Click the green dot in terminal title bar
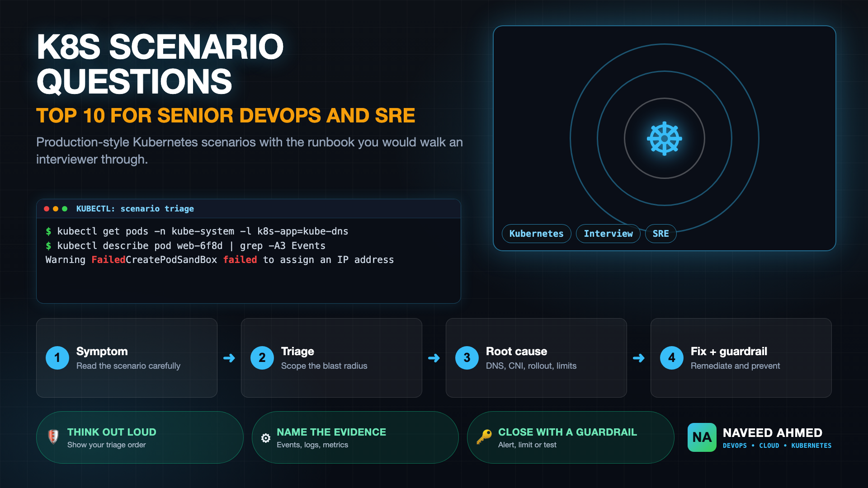The height and width of the screenshot is (488, 868). click(65, 209)
